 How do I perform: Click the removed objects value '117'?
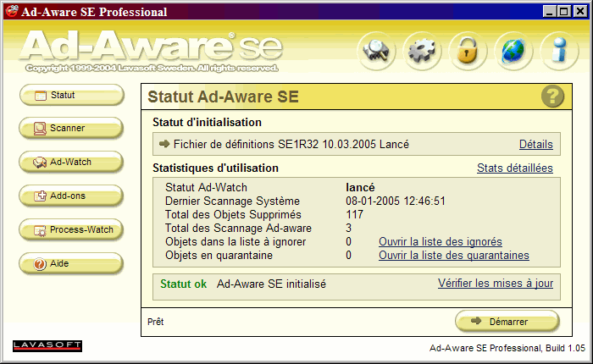354,214
